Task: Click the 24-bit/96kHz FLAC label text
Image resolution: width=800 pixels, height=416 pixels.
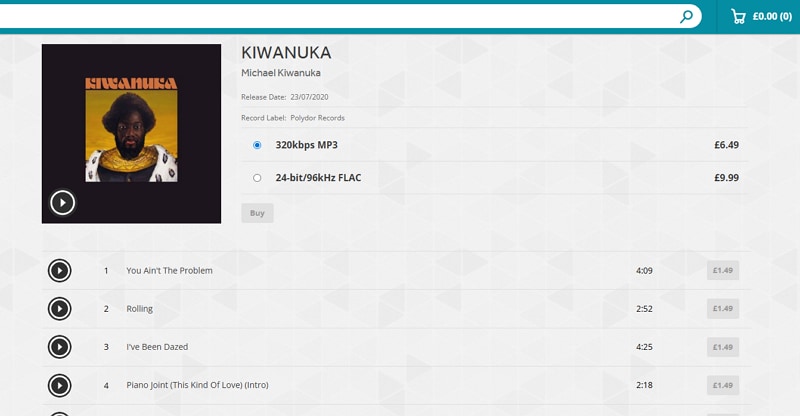Action: tap(318, 178)
